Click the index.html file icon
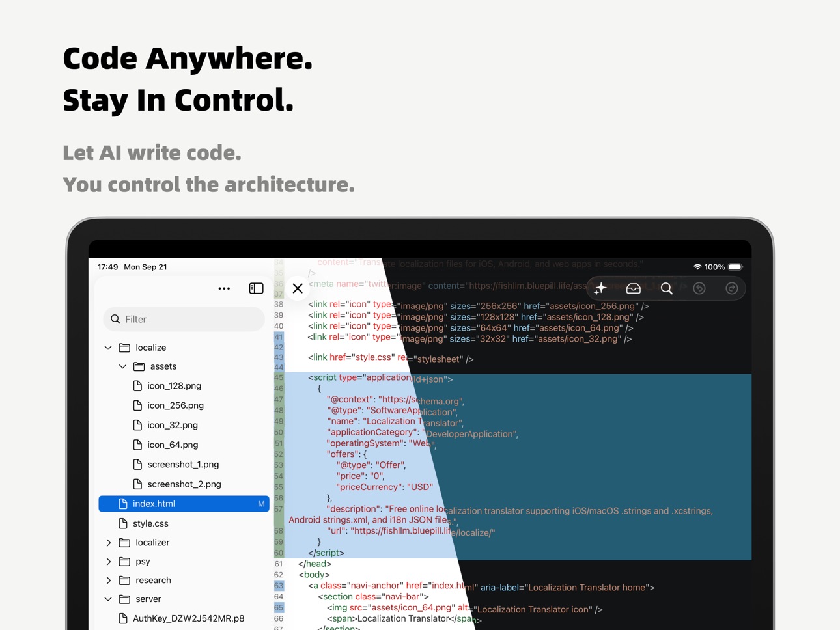 coord(122,504)
